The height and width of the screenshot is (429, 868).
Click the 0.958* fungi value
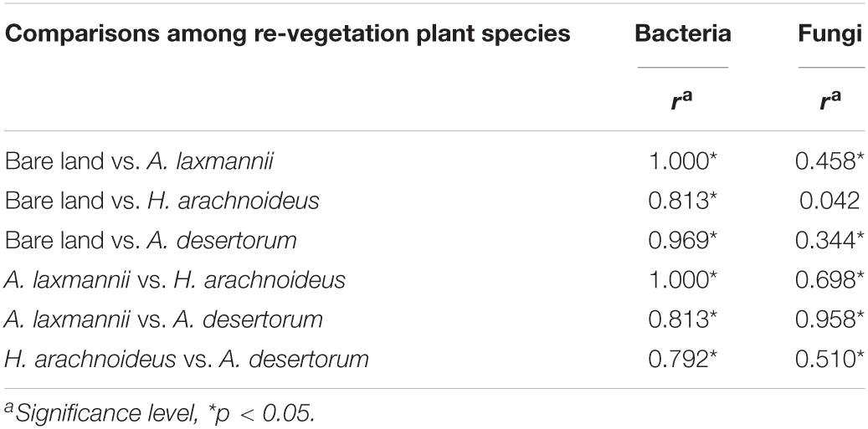click(829, 319)
